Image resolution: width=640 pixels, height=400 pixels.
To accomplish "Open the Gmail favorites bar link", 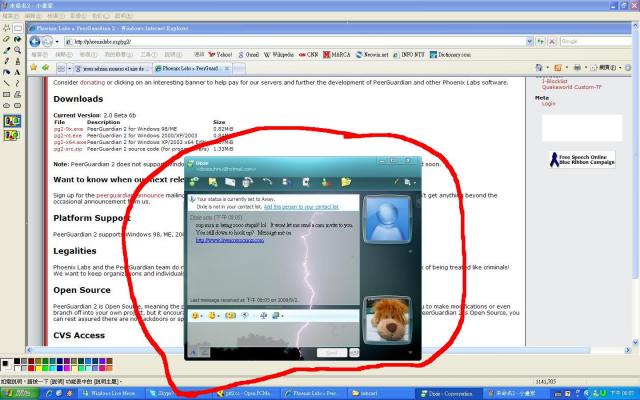I will (248, 55).
